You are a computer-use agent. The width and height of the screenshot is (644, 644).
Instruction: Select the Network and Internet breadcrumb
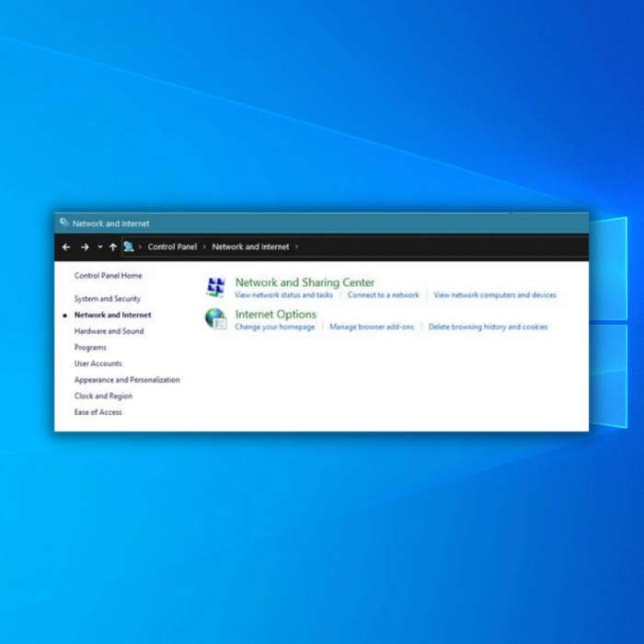click(250, 247)
